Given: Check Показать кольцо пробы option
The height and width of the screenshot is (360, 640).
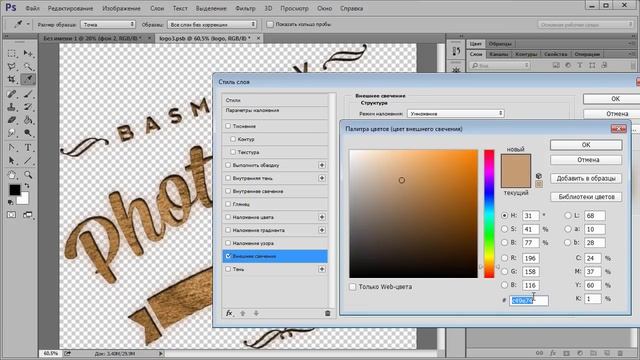Looking at the screenshot, I should click(270, 24).
